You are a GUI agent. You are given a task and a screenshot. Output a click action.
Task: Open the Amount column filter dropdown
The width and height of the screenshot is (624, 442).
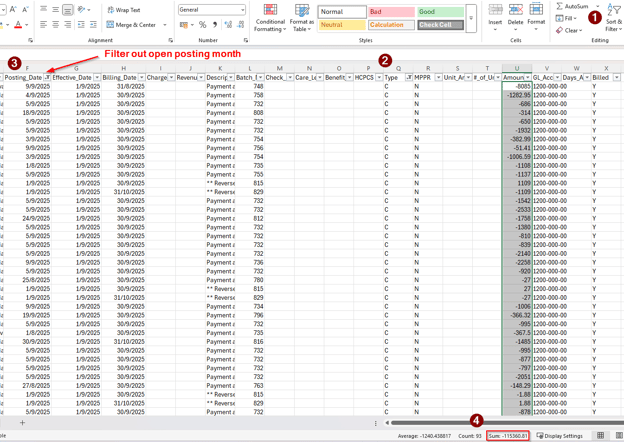(527, 77)
